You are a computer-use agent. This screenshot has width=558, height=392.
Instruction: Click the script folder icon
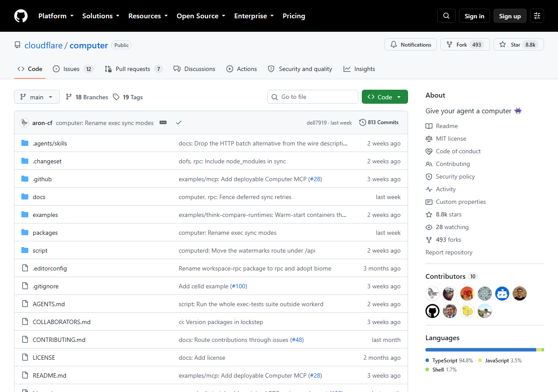(x=25, y=250)
